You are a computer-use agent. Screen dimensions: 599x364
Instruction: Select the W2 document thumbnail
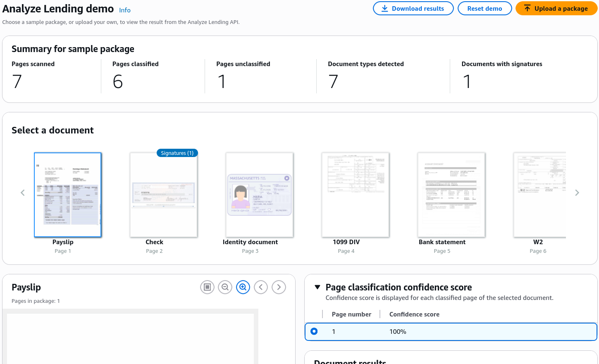tap(539, 195)
